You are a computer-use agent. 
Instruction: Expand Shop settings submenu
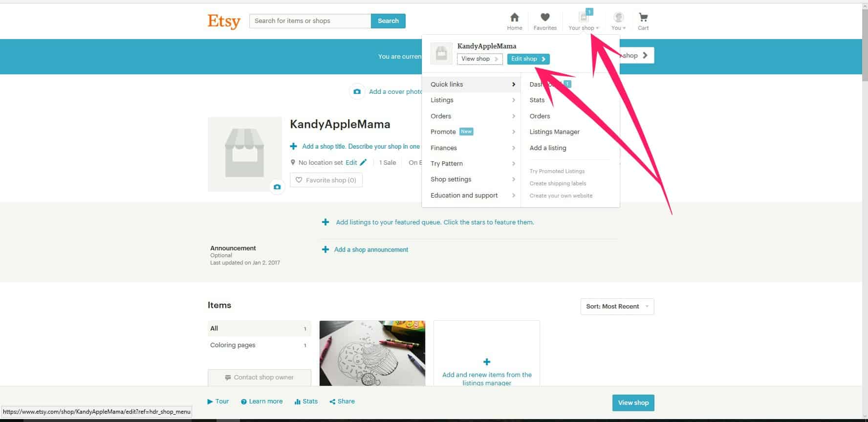472,179
